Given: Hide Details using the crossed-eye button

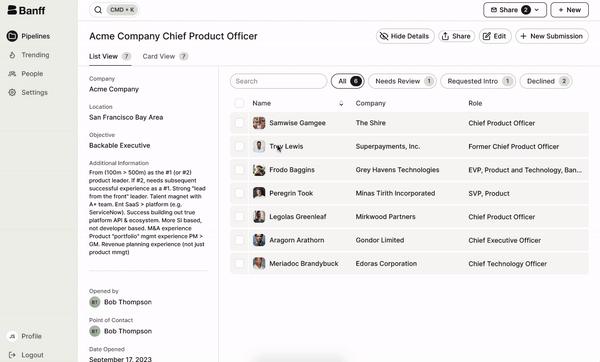Looking at the screenshot, I should tap(405, 36).
